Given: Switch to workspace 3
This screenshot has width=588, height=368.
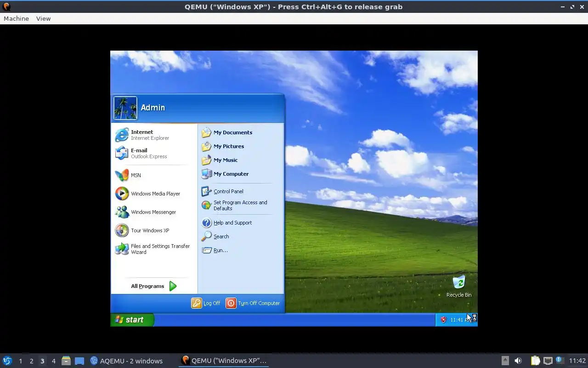Looking at the screenshot, I should click(x=42, y=361).
